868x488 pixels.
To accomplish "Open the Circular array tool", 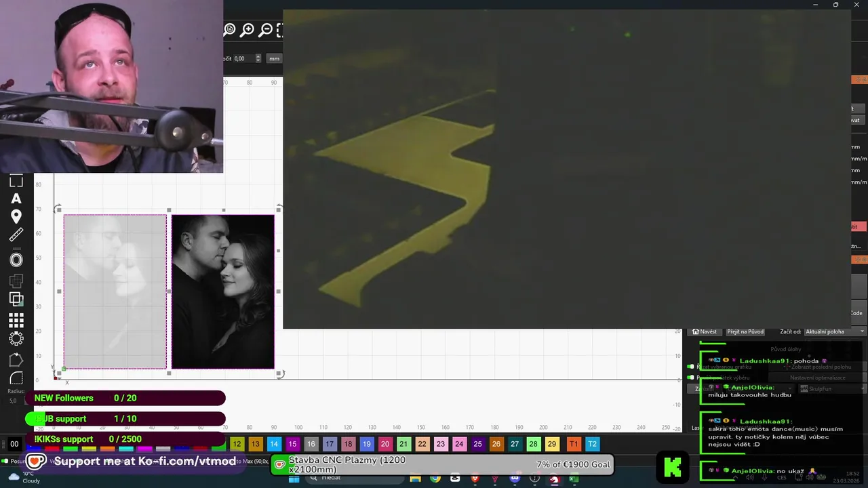I will [x=16, y=338].
